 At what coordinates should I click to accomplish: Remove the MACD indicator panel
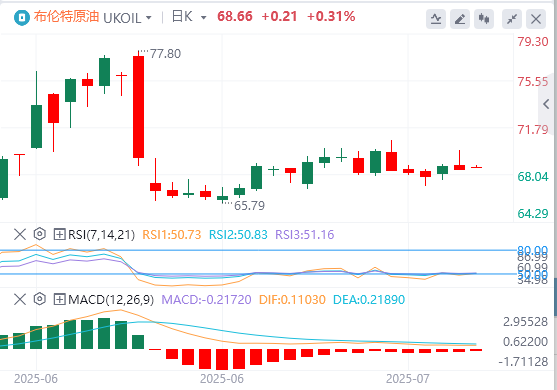pos(20,299)
